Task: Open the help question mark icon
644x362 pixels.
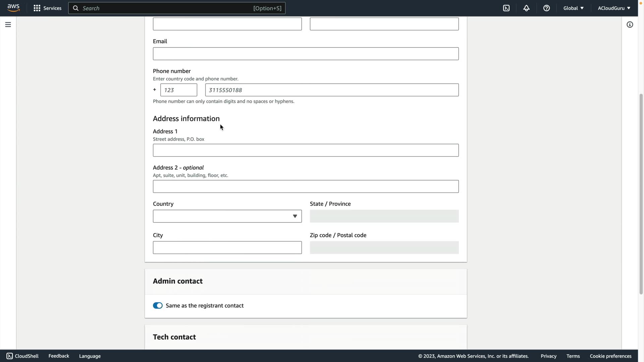Action: pos(546,8)
